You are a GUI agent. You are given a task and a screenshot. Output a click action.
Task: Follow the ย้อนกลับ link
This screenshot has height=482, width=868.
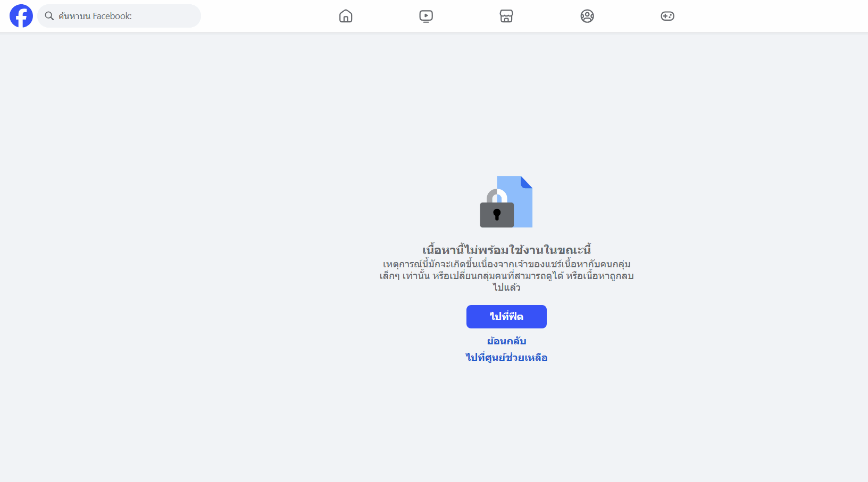[x=506, y=341]
